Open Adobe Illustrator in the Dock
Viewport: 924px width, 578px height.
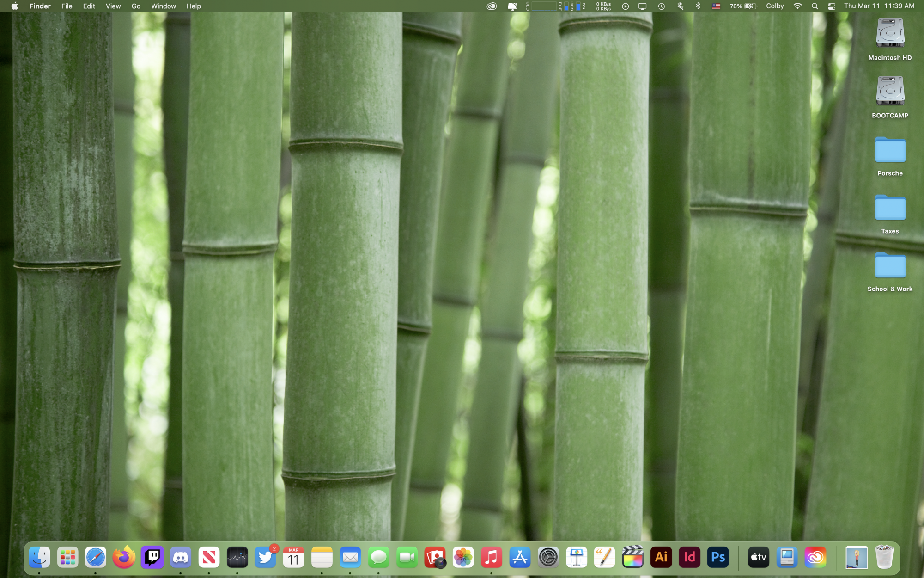tap(661, 557)
